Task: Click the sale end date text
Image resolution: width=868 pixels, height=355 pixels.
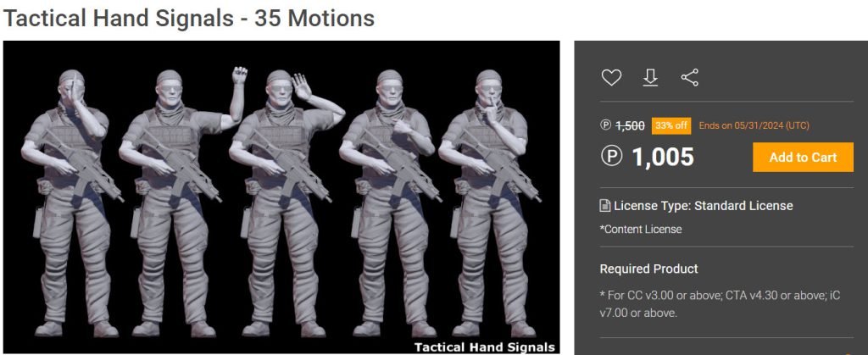Action: (x=754, y=125)
